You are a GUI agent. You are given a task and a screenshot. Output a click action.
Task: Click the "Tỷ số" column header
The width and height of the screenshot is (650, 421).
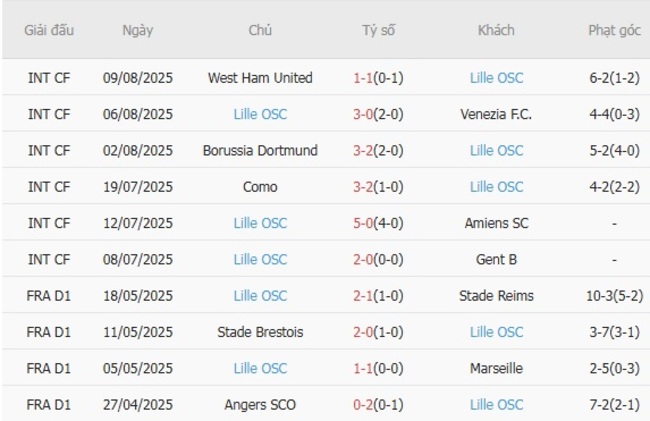coord(378,30)
